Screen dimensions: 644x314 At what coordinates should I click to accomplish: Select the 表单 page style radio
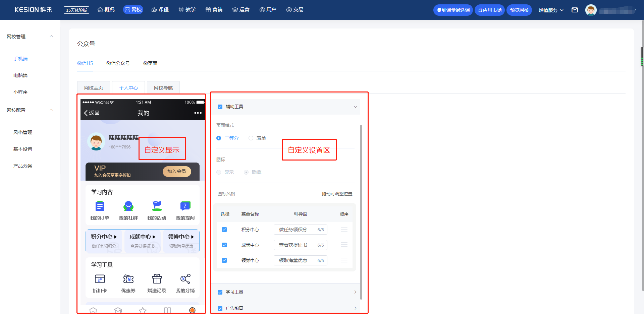tap(251, 138)
